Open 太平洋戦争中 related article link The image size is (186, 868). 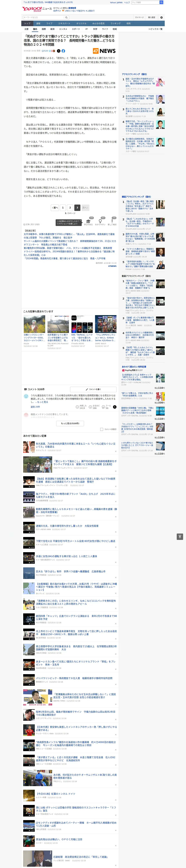(x=69, y=236)
